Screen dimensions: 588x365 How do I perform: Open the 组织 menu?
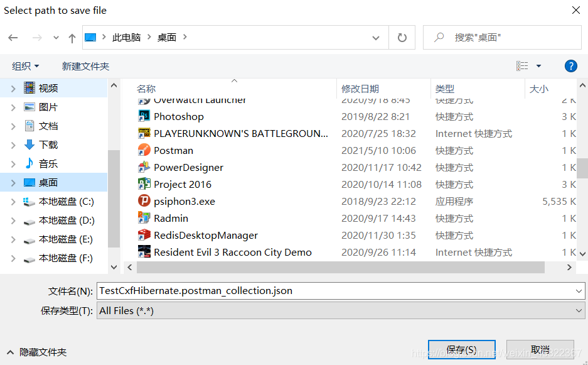(x=26, y=67)
